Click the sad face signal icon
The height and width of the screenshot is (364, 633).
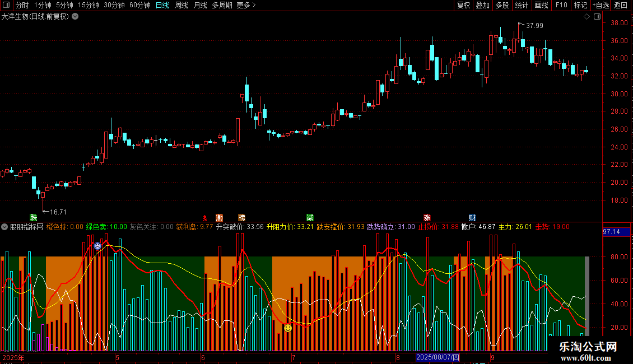97,246
